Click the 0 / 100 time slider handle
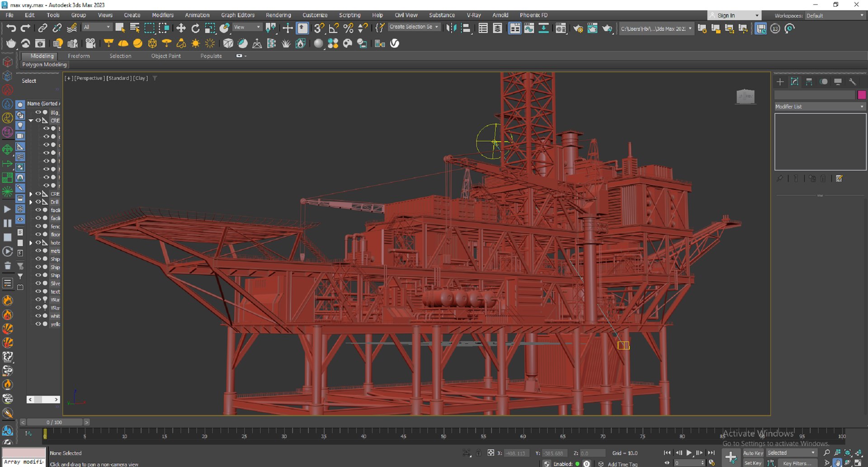Screen dimensions: 868x467 click(55, 422)
